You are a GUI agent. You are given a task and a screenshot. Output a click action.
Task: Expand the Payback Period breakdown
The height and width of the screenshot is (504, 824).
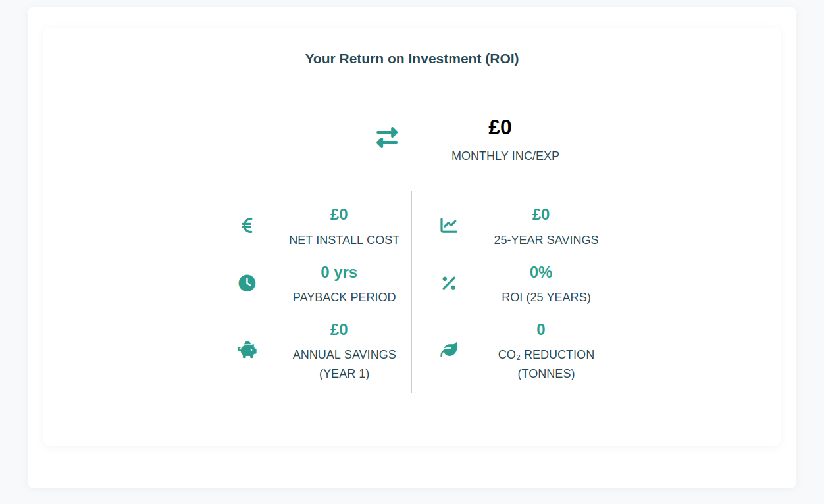pos(344,297)
